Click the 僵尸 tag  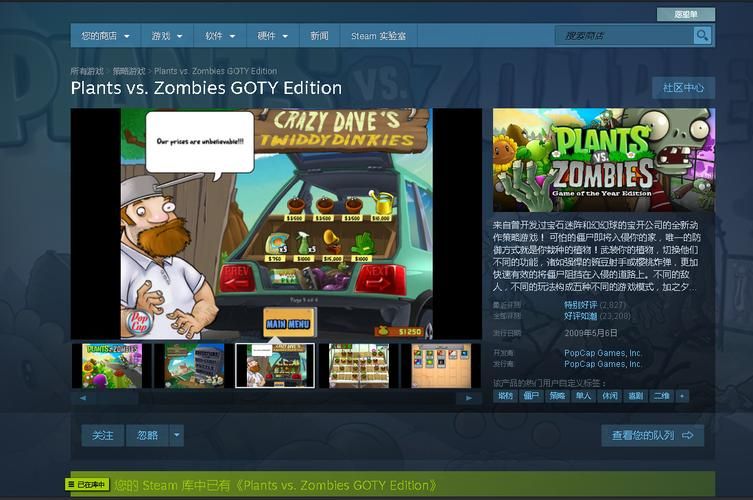click(531, 396)
